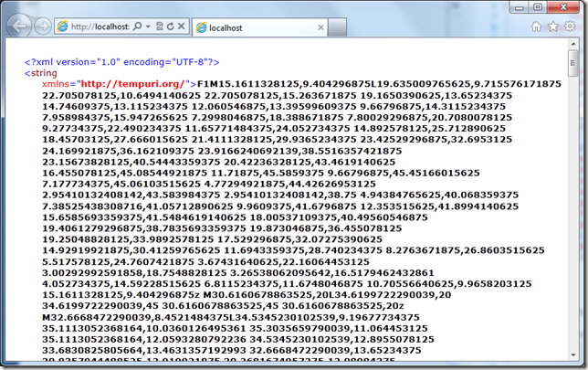Click the line starting with 24.169921875,36.162109375
This screenshot has height=370, width=588.
(x=222, y=151)
